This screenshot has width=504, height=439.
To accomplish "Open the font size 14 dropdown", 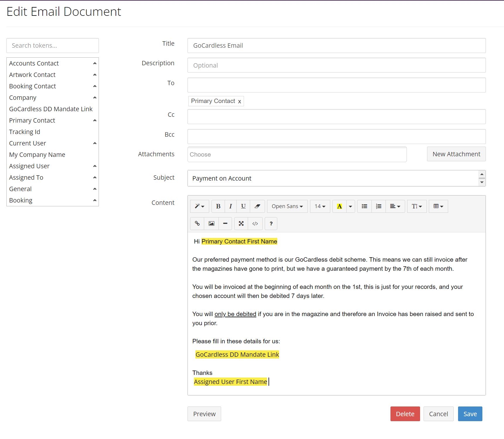I will pyautogui.click(x=320, y=206).
